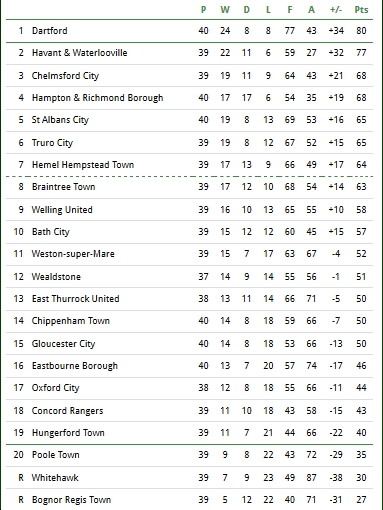Select Bath City in standings
This screenshot has height=510, width=383.
point(51,232)
